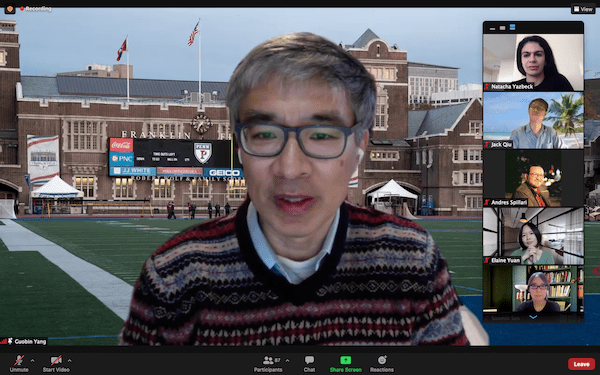The width and height of the screenshot is (600, 375).
Task: Click the green Share Screen icon
Action: click(x=346, y=360)
